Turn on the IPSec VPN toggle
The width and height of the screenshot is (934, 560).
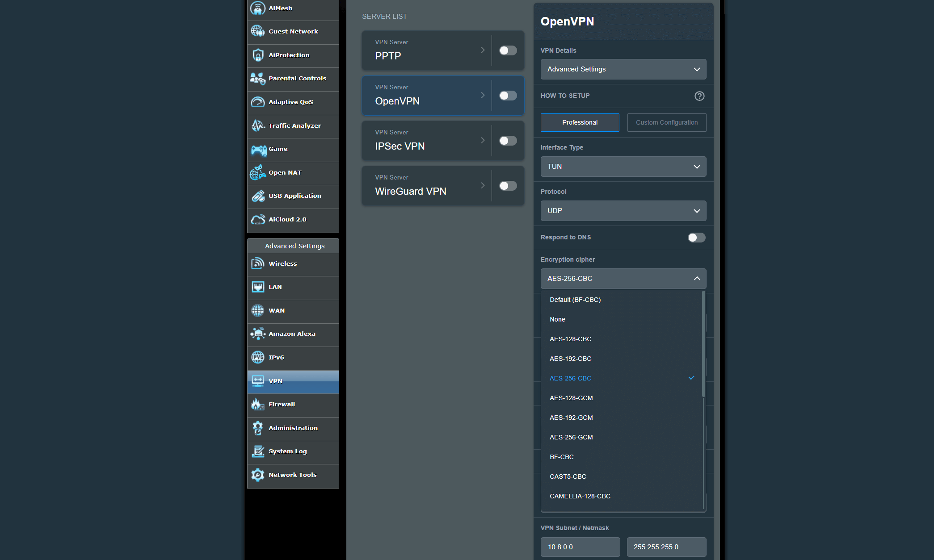[x=508, y=141]
